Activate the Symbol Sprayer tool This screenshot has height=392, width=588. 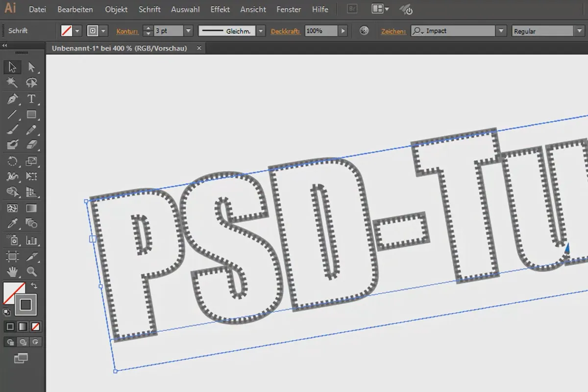12,240
